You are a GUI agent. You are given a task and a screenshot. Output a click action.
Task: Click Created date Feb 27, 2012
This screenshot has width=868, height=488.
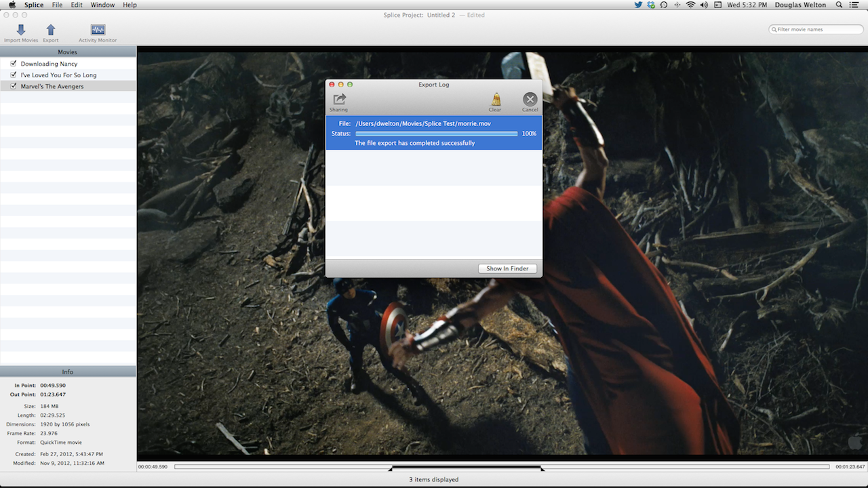71,454
